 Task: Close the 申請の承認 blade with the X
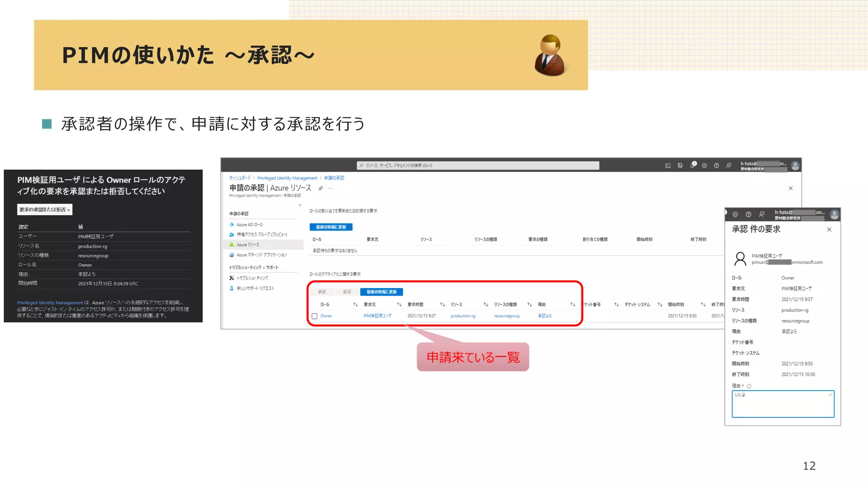(x=791, y=189)
